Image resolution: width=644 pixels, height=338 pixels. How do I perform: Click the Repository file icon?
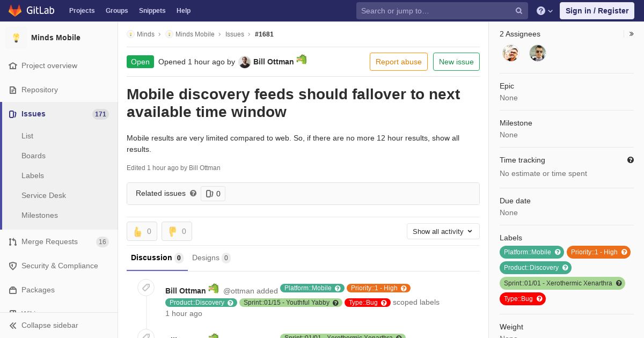(x=13, y=90)
